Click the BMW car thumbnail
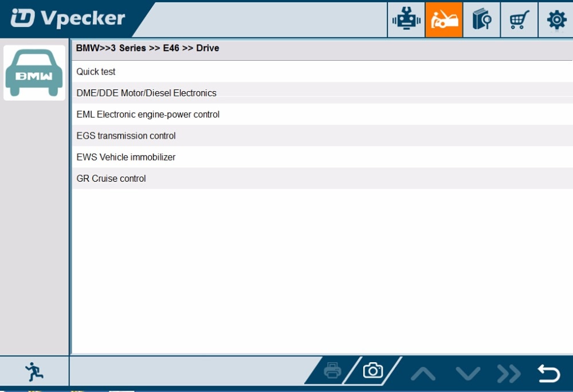This screenshot has height=392, width=573. [34, 73]
